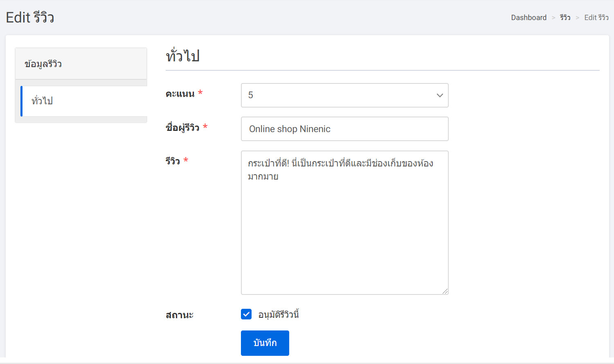Click the บันทึก save button
The image size is (614, 364).
265,343
